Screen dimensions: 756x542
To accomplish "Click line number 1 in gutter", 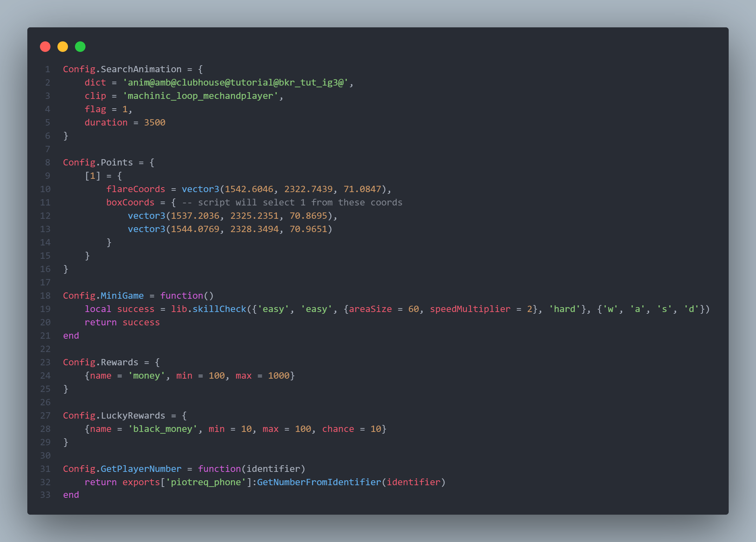I will pos(47,69).
